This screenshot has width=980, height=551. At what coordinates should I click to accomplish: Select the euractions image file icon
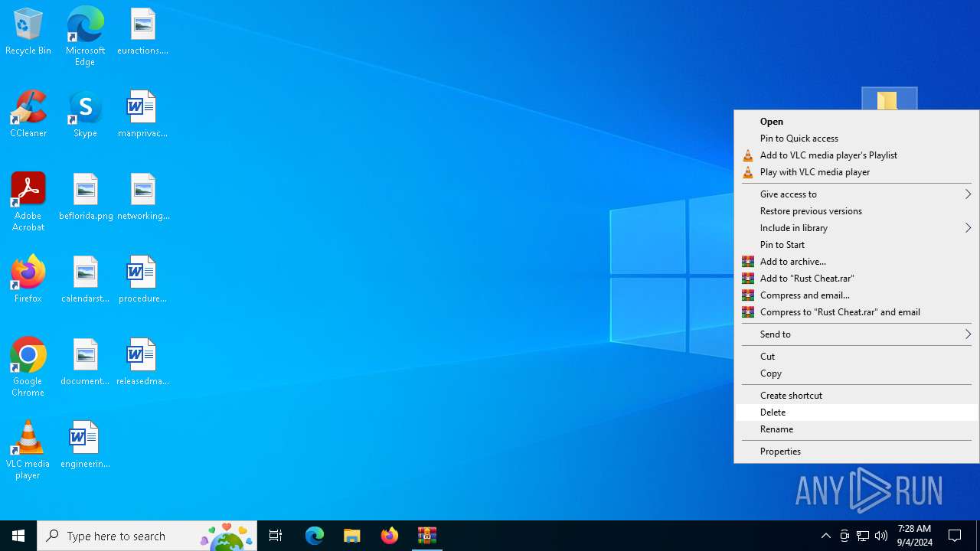142,32
